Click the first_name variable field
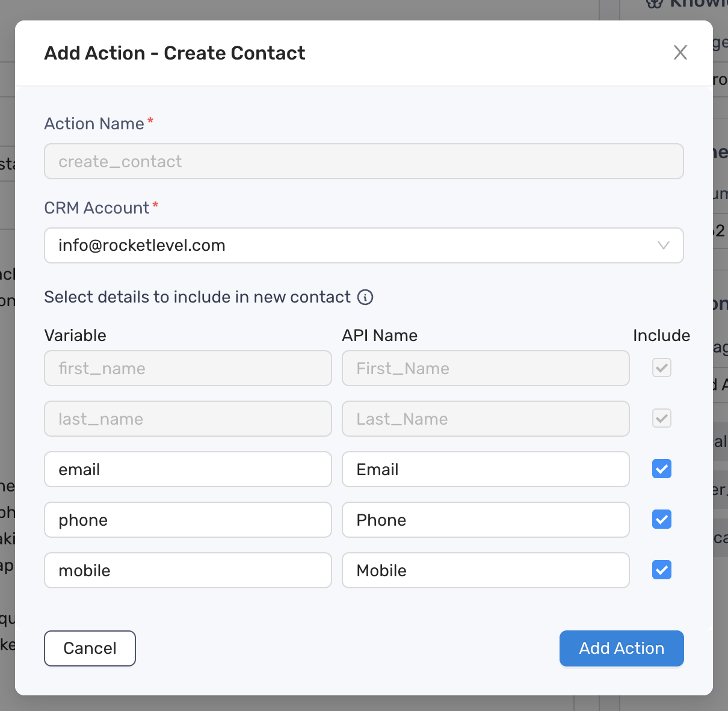Viewport: 728px width, 711px height. click(x=188, y=368)
